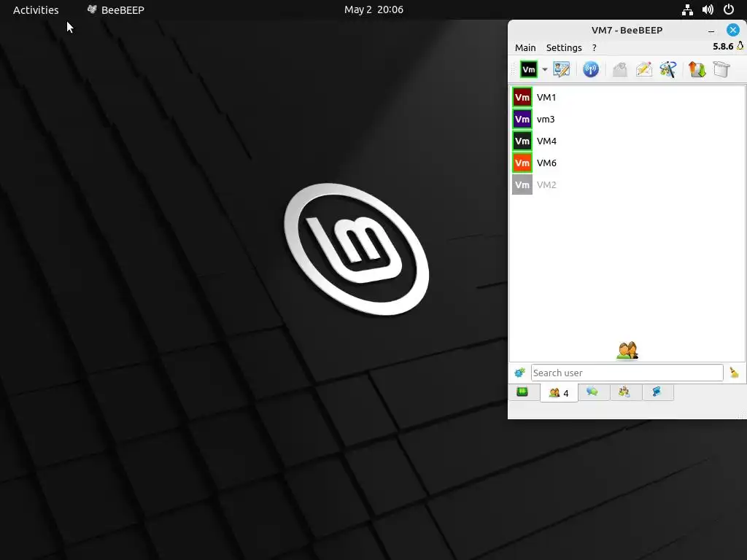Select the users tab showing 4
The image size is (747, 560).
[x=559, y=393]
